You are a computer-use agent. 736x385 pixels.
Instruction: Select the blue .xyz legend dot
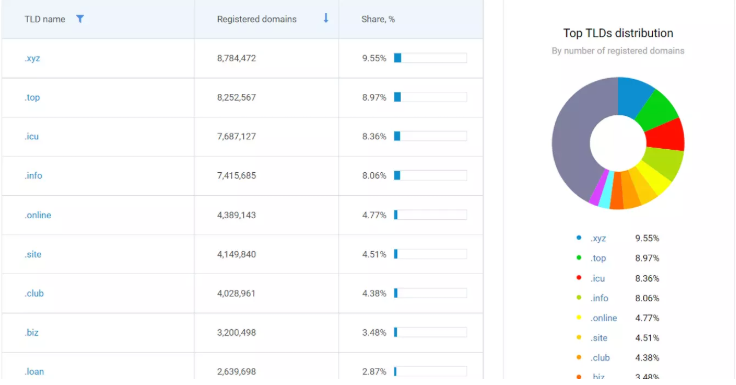coord(579,238)
